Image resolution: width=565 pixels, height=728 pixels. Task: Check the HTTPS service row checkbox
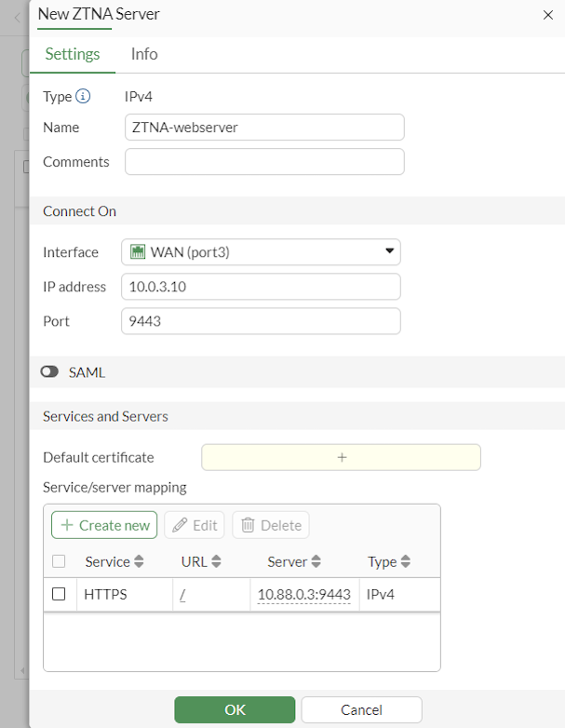tap(59, 594)
